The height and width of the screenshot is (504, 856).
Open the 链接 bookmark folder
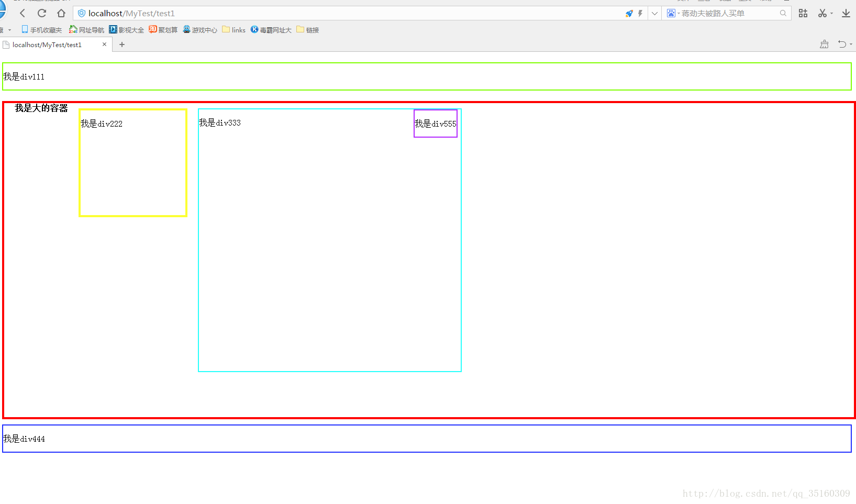click(307, 30)
